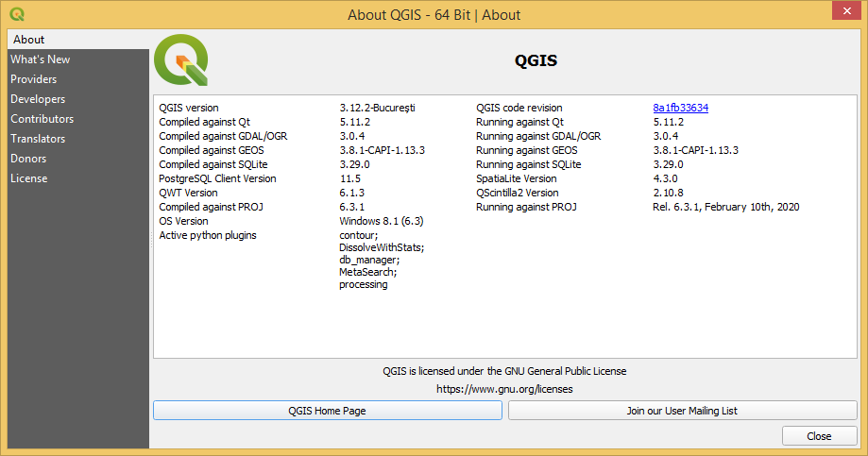
Task: Click the PostgreSQL version value 11.5
Action: 349,178
